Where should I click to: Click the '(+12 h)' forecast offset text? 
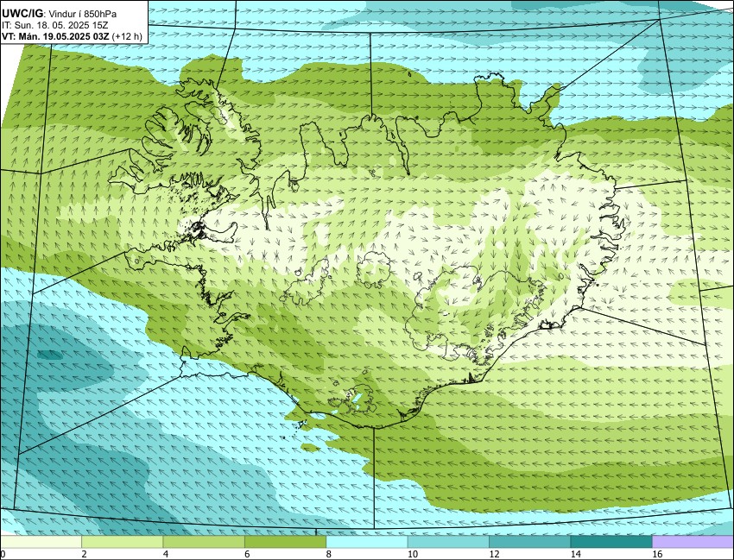coord(127,36)
